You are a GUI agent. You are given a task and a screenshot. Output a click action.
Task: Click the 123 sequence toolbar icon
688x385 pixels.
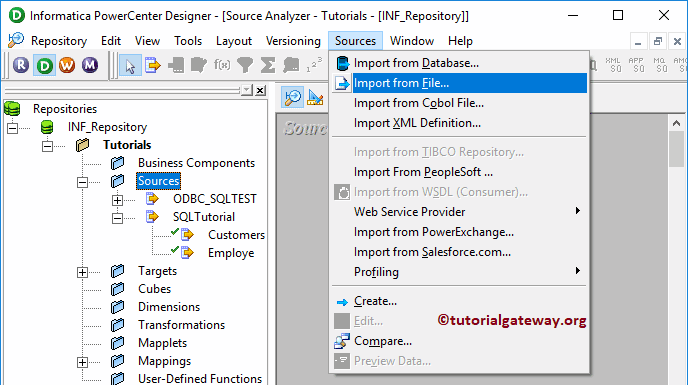point(314,65)
